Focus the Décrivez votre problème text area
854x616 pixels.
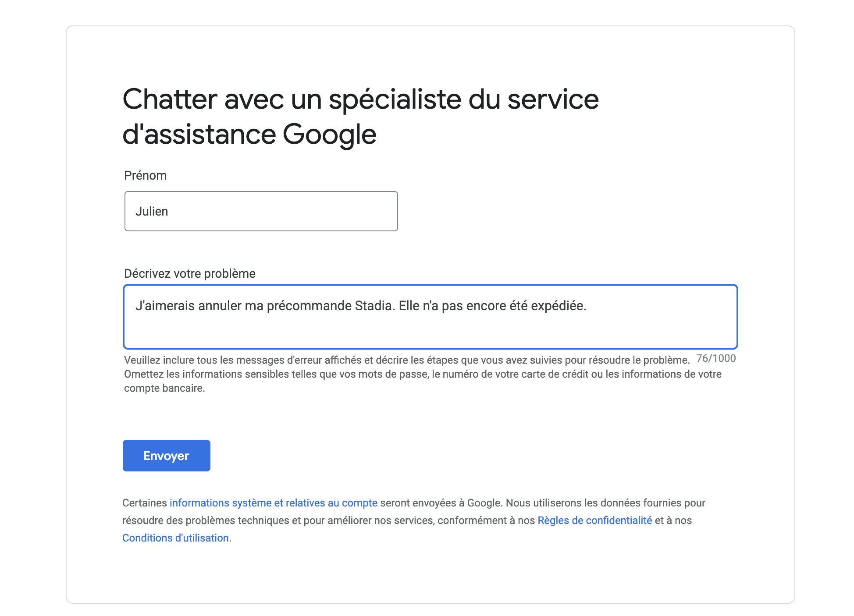[430, 317]
